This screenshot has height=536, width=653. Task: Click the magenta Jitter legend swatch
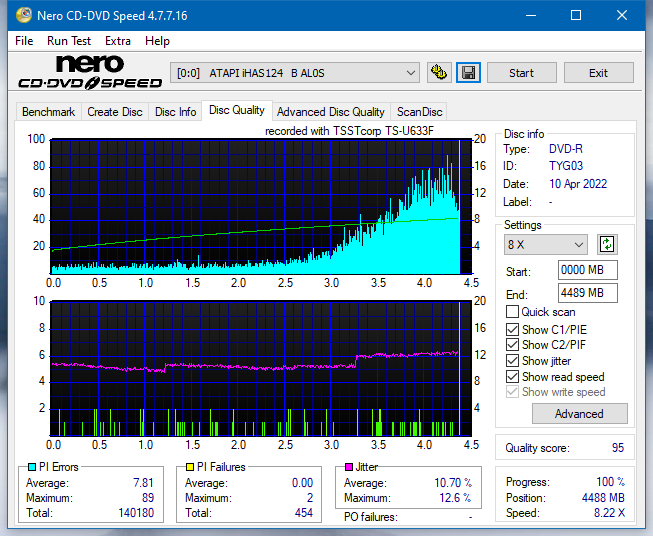click(x=349, y=467)
